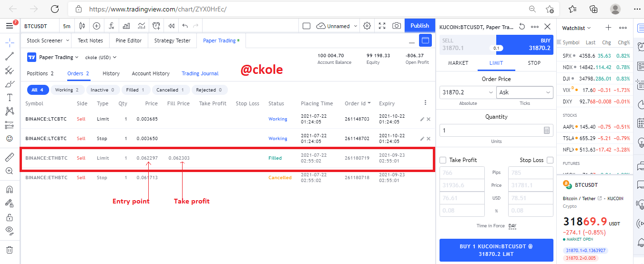Select the STOP order type tab
The height and width of the screenshot is (264, 644).
pyautogui.click(x=534, y=63)
